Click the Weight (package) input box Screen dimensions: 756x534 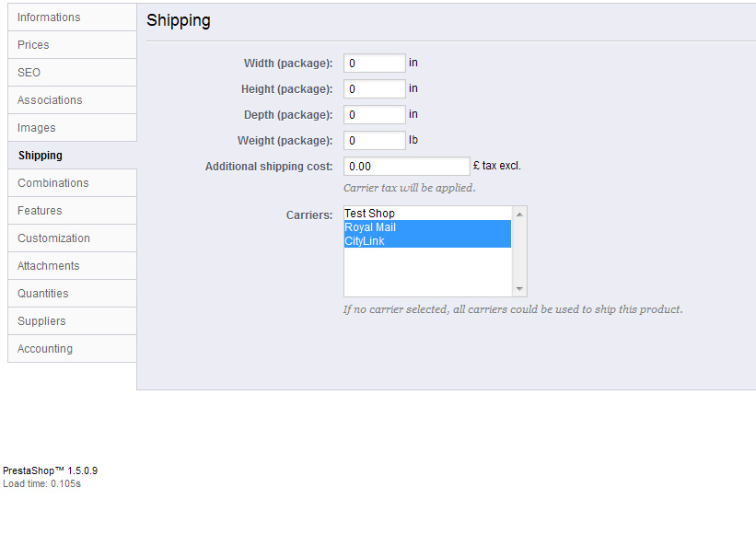coord(375,140)
